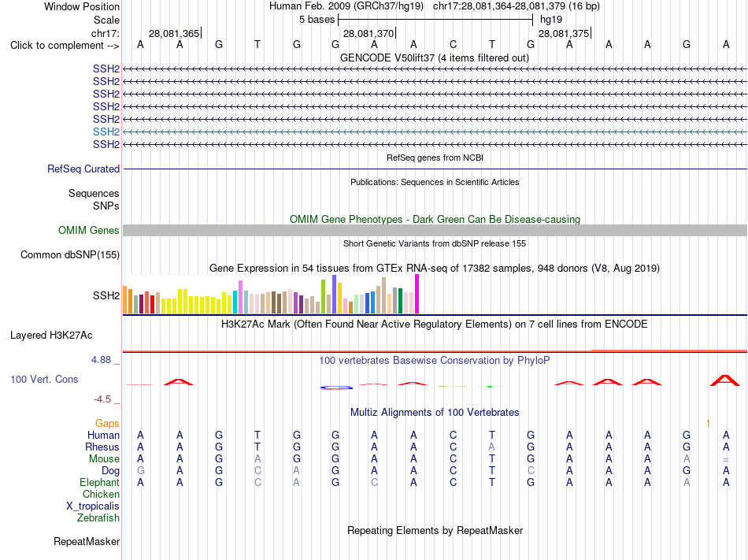This screenshot has width=748, height=560.
Task: Click the Elephant species alignment label
Action: tap(99, 482)
